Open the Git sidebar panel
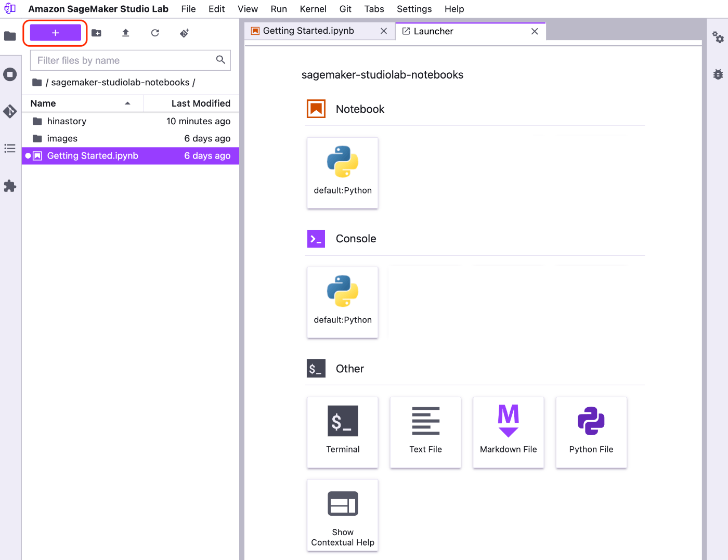This screenshot has width=728, height=560. click(x=10, y=111)
